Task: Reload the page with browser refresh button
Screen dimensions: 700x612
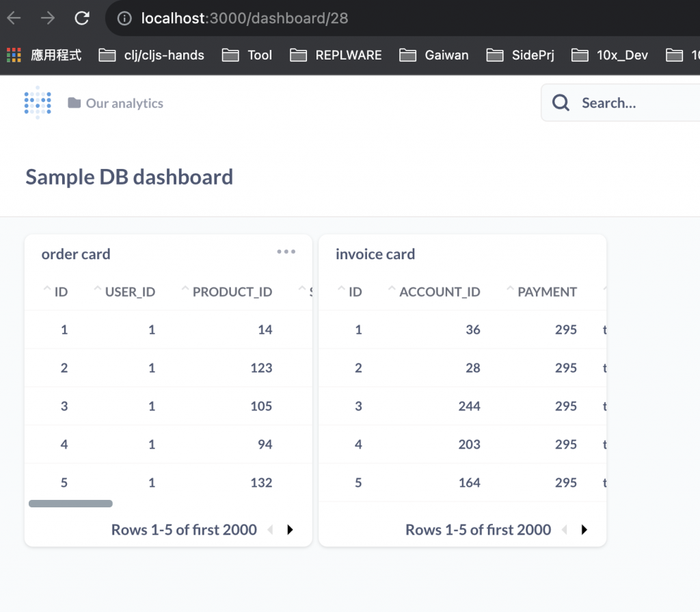Action: click(x=82, y=18)
